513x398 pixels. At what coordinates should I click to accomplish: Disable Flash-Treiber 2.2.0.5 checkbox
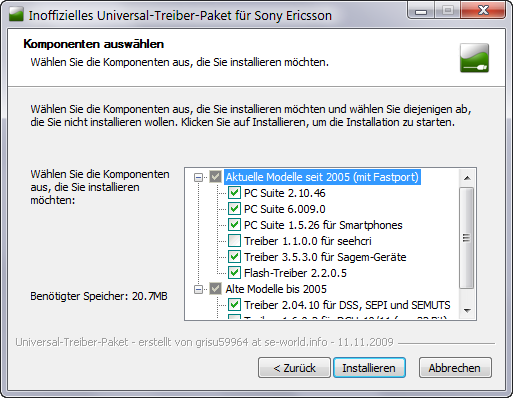click(234, 273)
